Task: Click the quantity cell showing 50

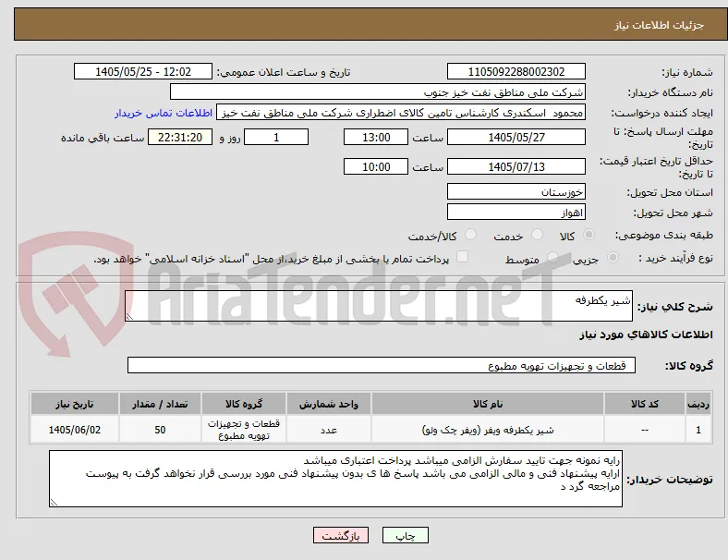Action: (160, 430)
